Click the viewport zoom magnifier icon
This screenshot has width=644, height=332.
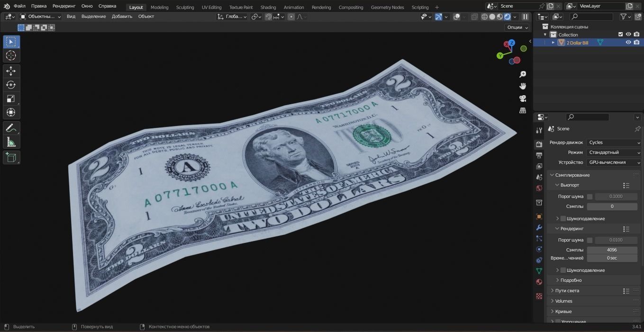point(523,74)
